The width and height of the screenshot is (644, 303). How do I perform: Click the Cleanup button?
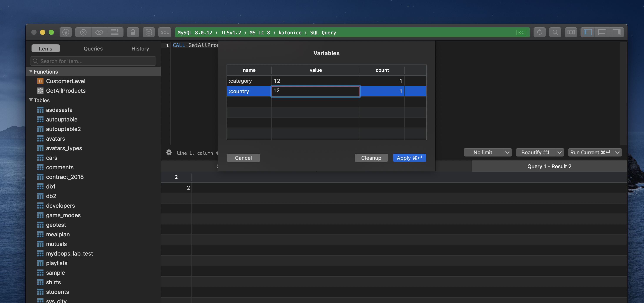[371, 158]
